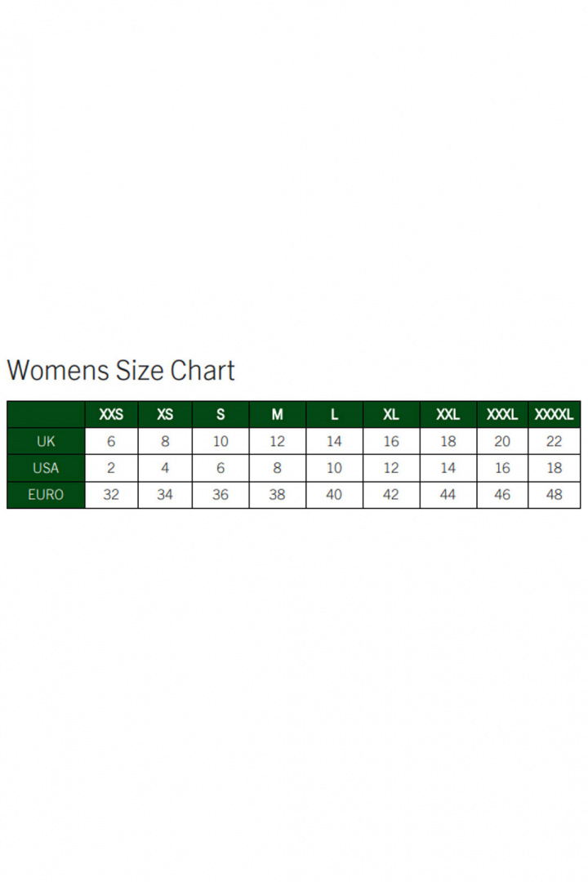Select the EURO row label
588x882 pixels.
point(46,495)
